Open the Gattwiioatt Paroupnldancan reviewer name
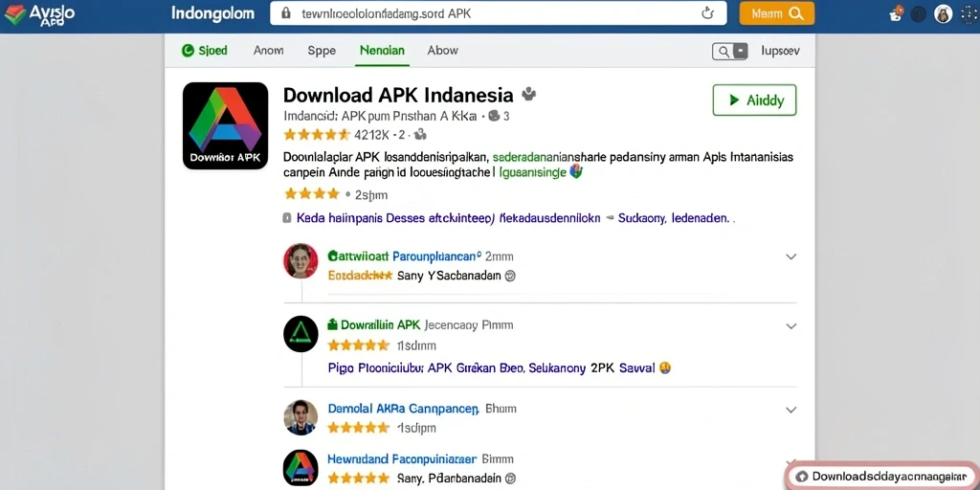The image size is (980, 490). [x=404, y=256]
